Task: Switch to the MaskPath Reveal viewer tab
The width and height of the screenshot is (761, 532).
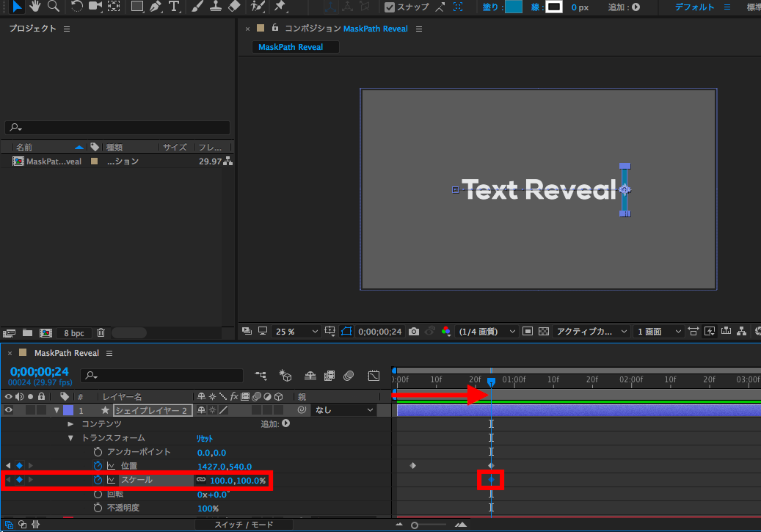Action: (291, 47)
